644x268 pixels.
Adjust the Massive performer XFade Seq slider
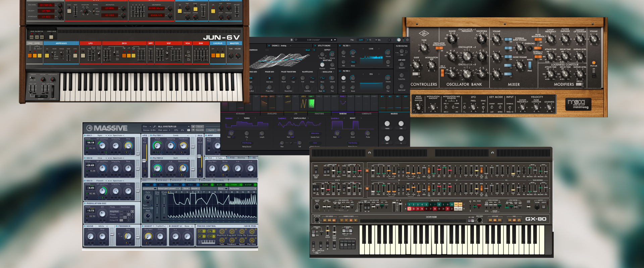coord(164,205)
